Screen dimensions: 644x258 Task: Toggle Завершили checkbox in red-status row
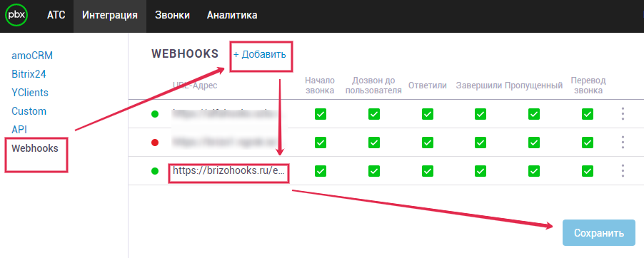pos(481,143)
